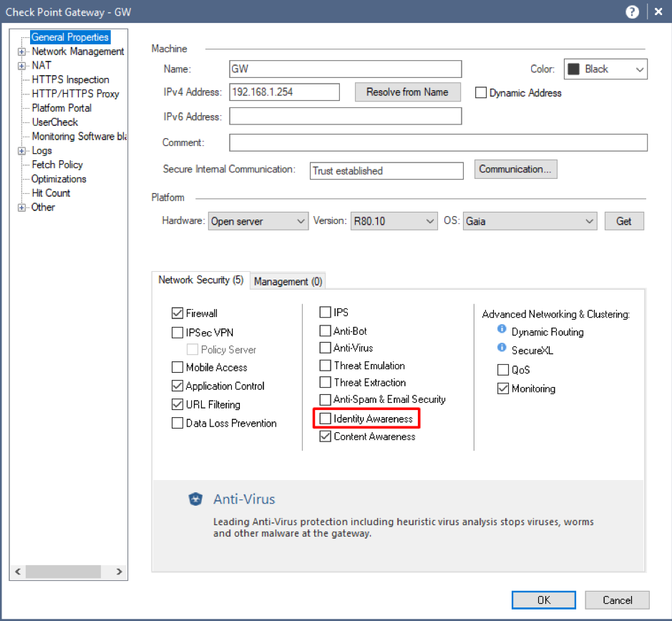
Task: Select Monitoring Software blades item
Action: (x=79, y=136)
